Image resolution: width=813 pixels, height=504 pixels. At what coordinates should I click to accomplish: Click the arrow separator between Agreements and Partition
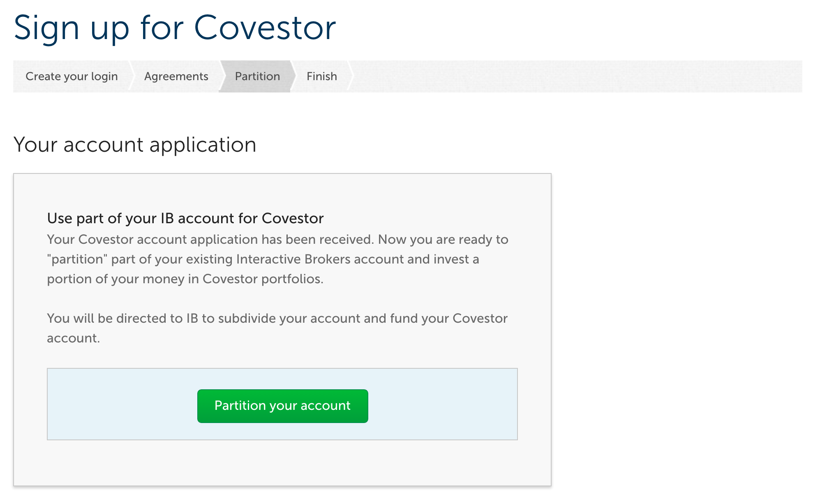(222, 76)
